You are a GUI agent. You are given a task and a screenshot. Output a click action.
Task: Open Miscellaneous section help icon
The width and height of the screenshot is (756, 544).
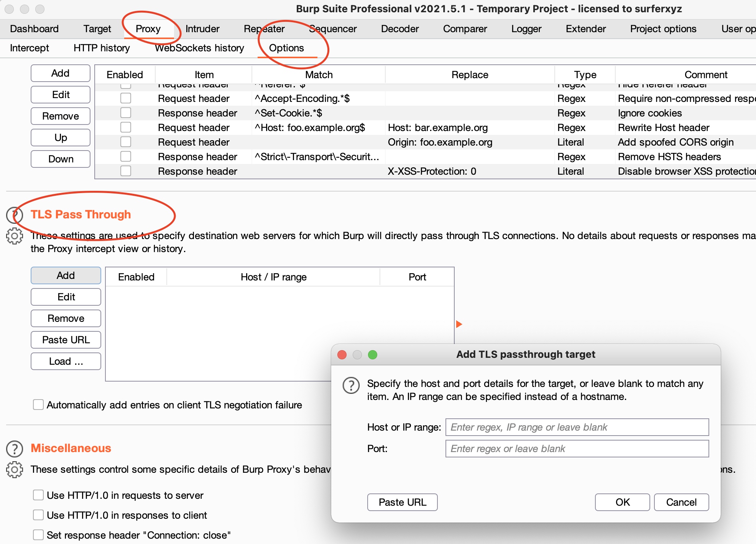pyautogui.click(x=15, y=449)
